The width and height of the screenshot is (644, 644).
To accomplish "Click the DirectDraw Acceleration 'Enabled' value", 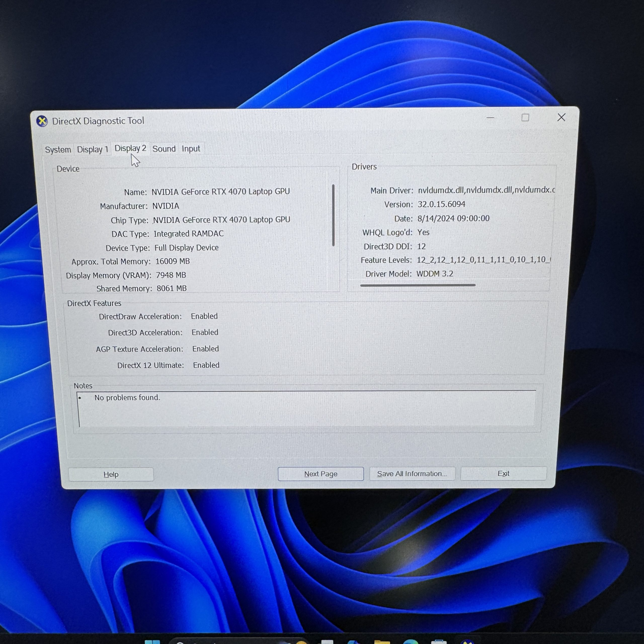I will click(204, 316).
